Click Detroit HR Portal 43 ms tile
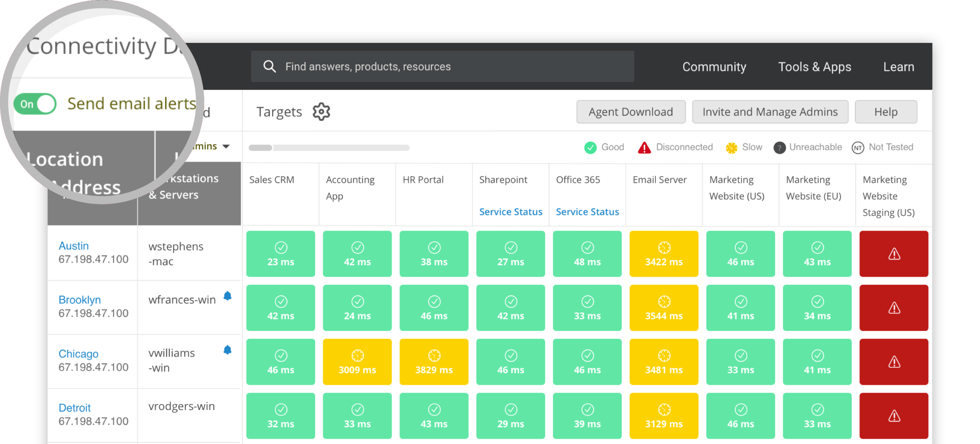The image size is (980, 444). (x=434, y=416)
